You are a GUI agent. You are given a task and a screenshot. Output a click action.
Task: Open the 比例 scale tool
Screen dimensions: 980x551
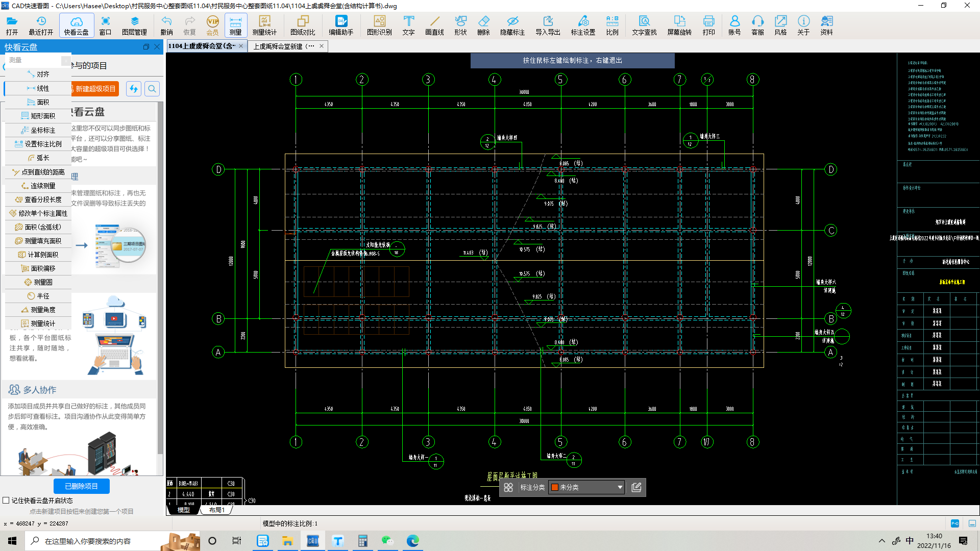click(612, 25)
